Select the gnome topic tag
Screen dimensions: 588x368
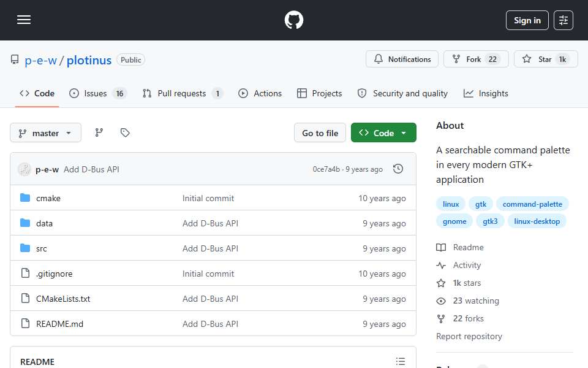(454, 221)
